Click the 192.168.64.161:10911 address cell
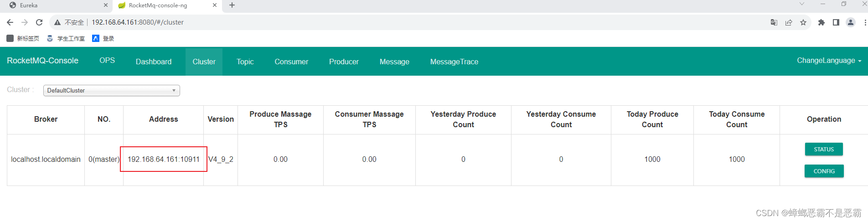The height and width of the screenshot is (222, 868). pyautogui.click(x=164, y=160)
